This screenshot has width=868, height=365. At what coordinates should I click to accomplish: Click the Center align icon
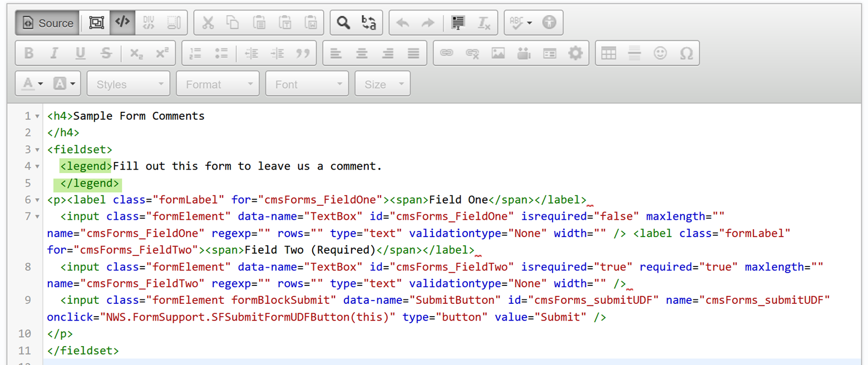[x=362, y=53]
